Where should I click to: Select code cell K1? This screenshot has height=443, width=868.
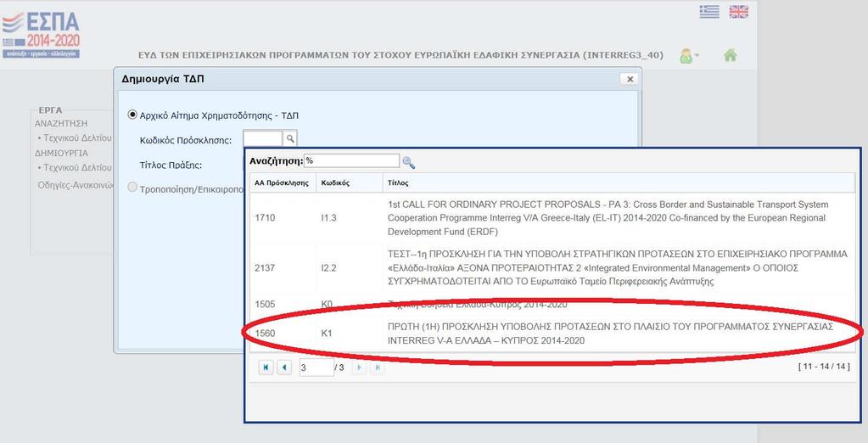327,334
